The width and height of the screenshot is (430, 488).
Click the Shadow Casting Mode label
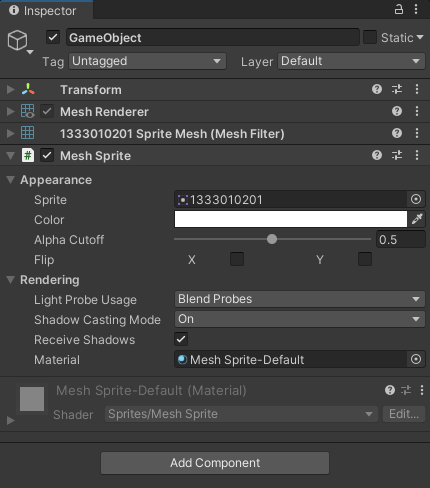[97, 320]
